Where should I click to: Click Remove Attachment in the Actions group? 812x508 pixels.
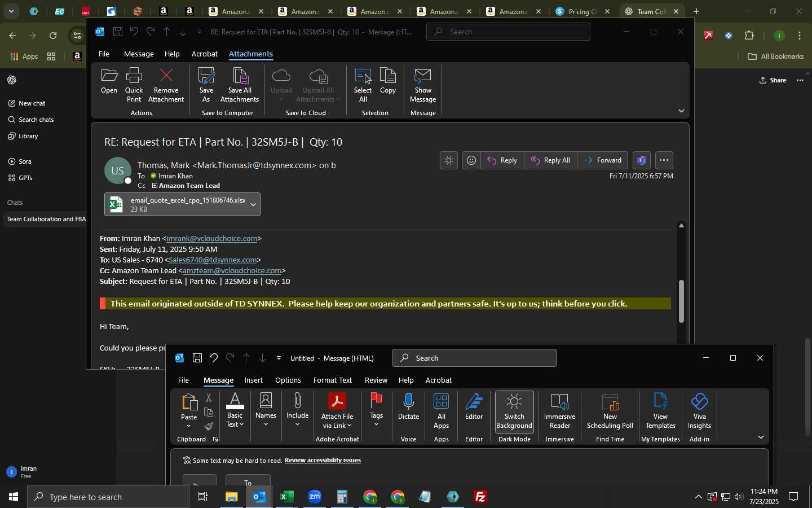pyautogui.click(x=166, y=85)
